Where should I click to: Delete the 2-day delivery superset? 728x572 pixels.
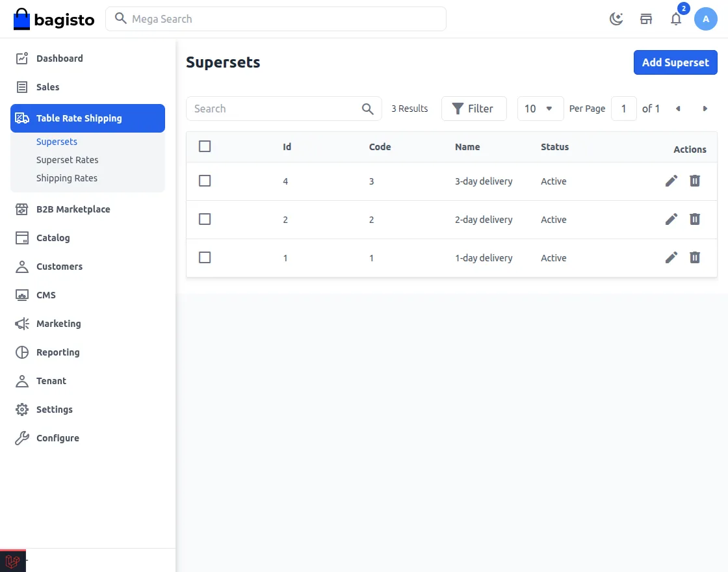(x=695, y=219)
